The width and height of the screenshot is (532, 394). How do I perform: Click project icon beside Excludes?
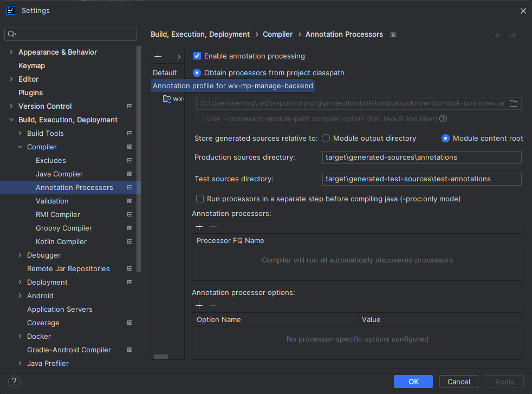coord(129,160)
